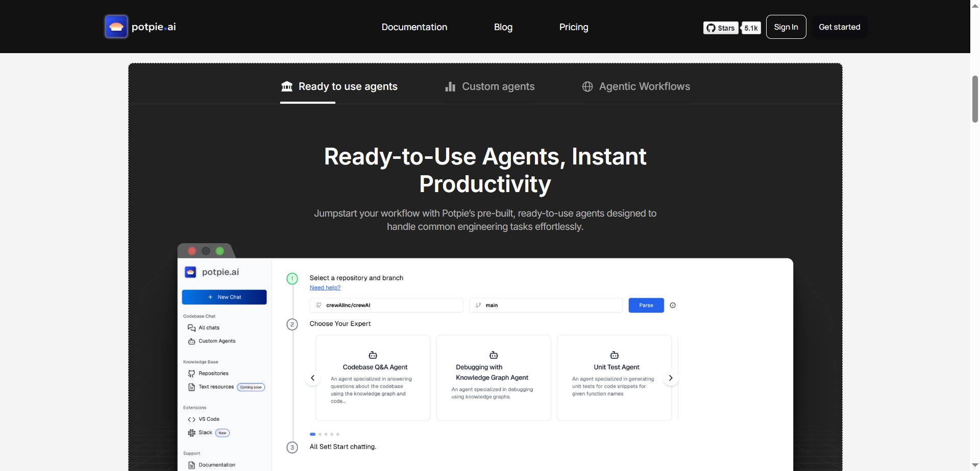Click the bar chart icon on Custom agents tab
This screenshot has height=471, width=980.
click(x=450, y=86)
